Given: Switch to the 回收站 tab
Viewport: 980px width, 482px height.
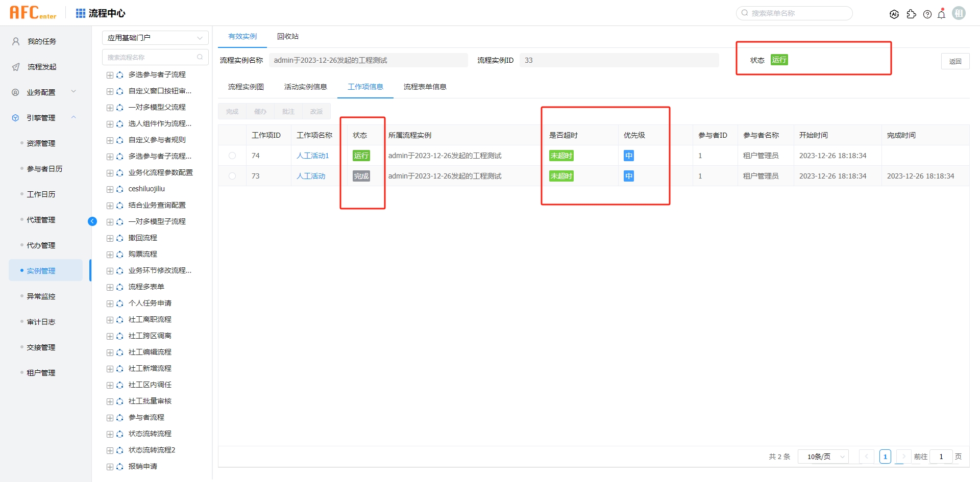Looking at the screenshot, I should 287,36.
